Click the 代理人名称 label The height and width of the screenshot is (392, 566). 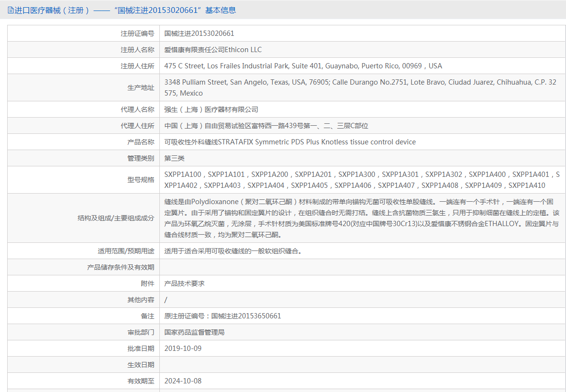pos(137,109)
